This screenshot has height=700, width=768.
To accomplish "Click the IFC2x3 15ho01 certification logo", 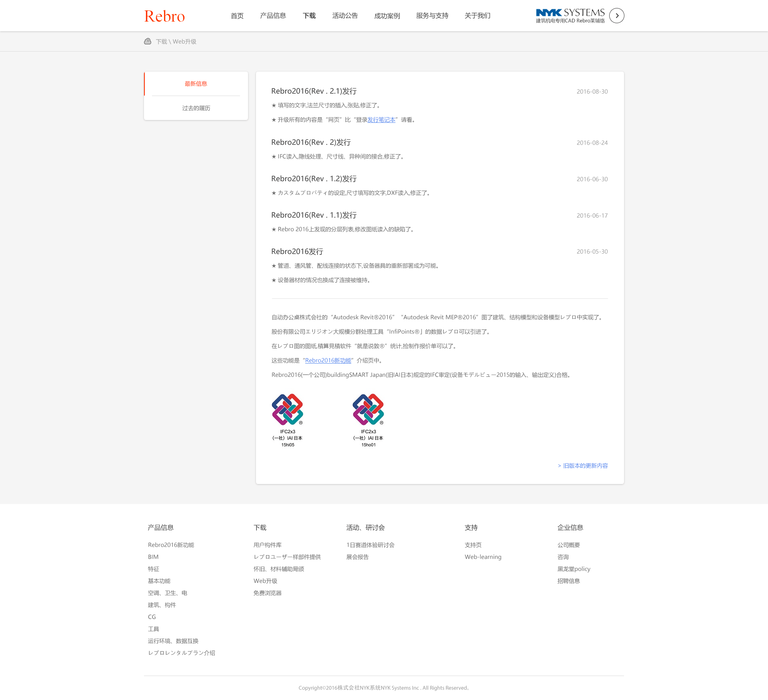I will [368, 410].
